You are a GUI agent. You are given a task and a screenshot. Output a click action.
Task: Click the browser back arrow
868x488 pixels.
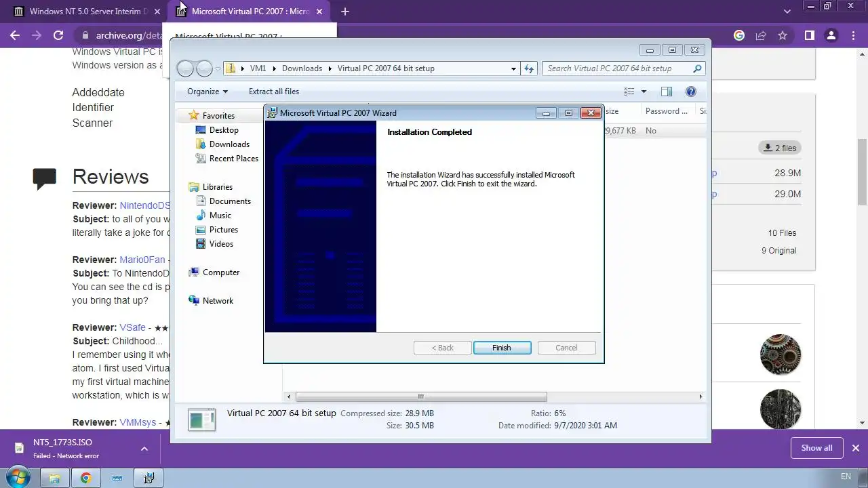15,35
